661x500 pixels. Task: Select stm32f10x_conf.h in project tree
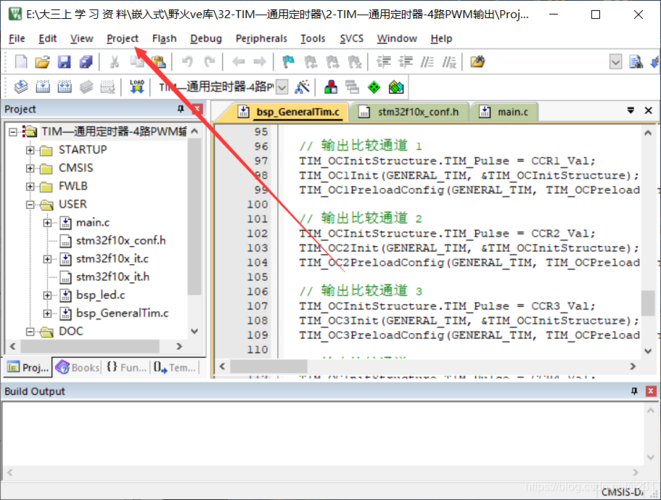coord(121,241)
